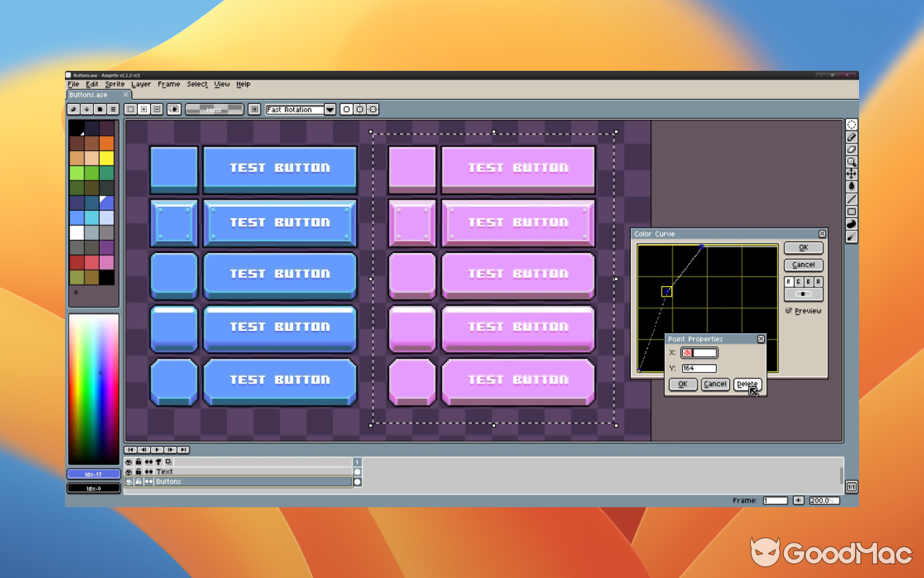Jump to last frame in the timeline
The image size is (924, 578).
tap(184, 450)
